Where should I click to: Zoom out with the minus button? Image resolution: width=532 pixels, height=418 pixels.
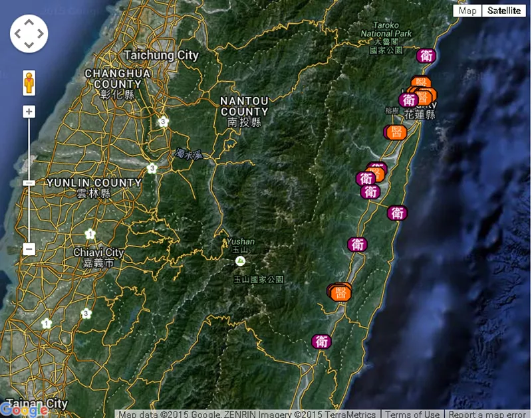[x=29, y=249]
